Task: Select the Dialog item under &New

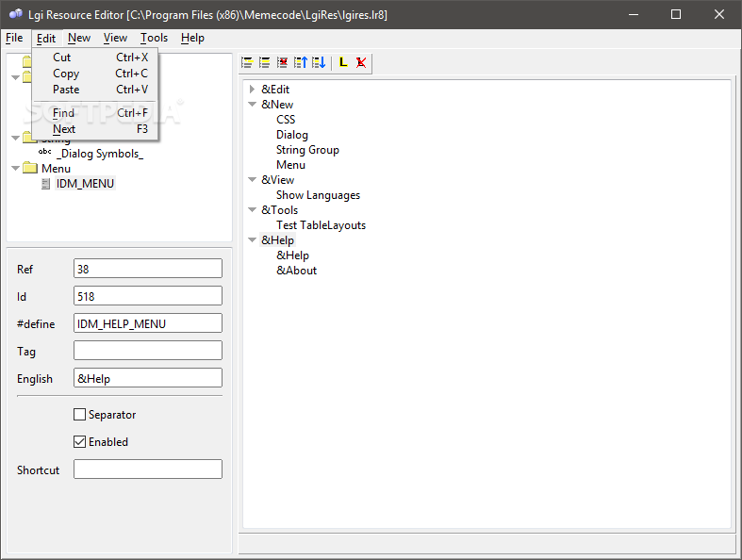Action: [x=292, y=135]
